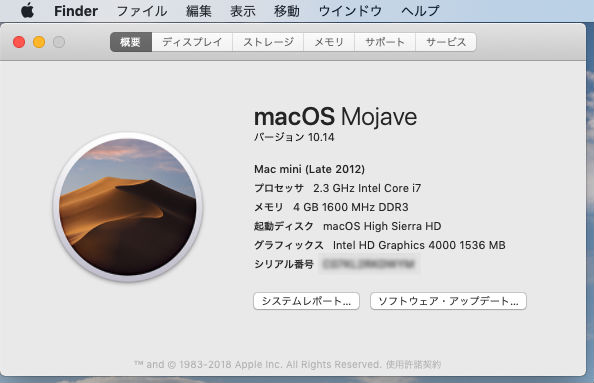594x383 pixels.
Task: Click the ソフトウェア・アップデート... button
Action: coord(448,301)
